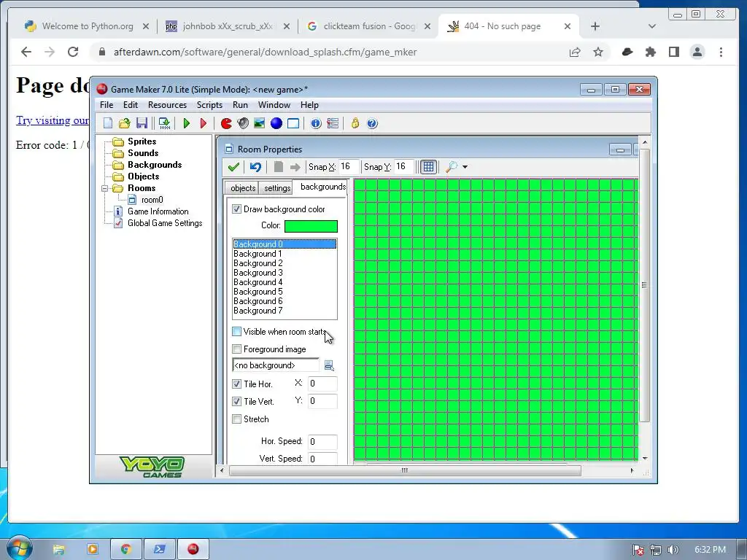Click the padlock upgrade icon
The width and height of the screenshot is (747, 560).
pos(355,123)
